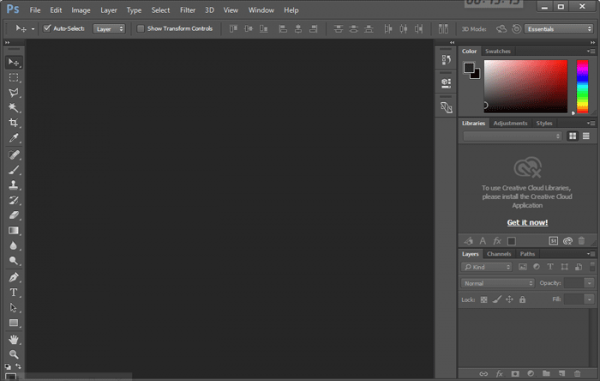Open the Auto-Select Layer dropdown

tap(109, 29)
